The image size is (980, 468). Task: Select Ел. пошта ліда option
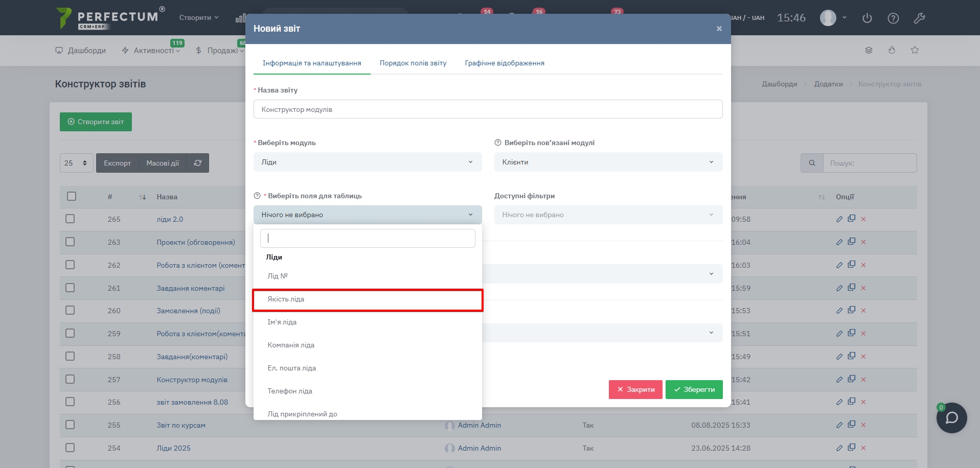click(x=368, y=368)
